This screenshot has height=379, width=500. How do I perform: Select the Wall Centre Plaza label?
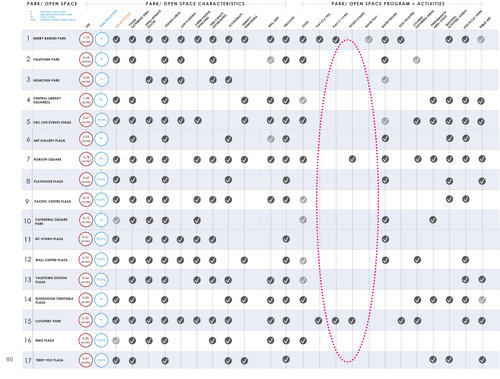coord(51,260)
